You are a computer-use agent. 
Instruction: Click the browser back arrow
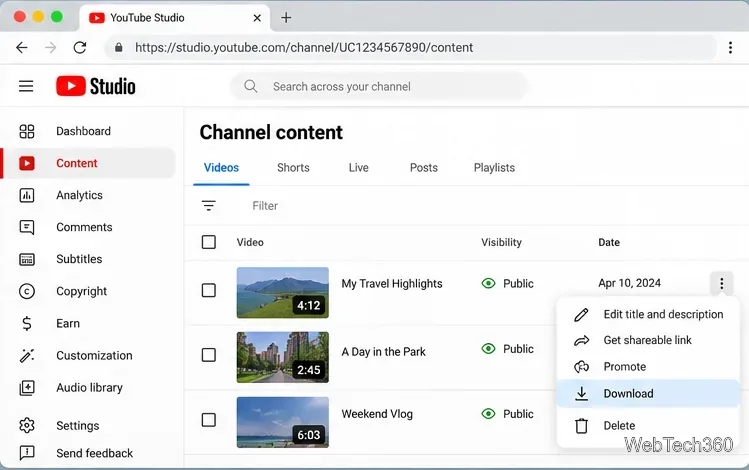click(21, 47)
